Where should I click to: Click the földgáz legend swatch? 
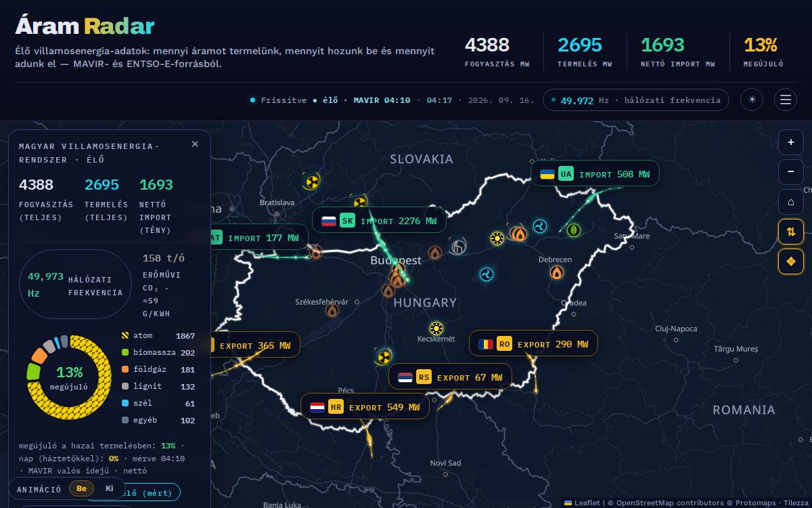pos(125,369)
